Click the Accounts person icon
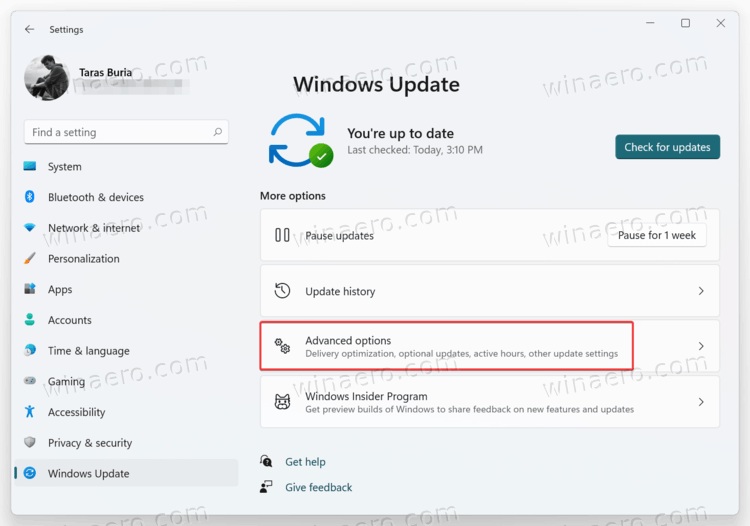The height and width of the screenshot is (526, 750). (30, 319)
